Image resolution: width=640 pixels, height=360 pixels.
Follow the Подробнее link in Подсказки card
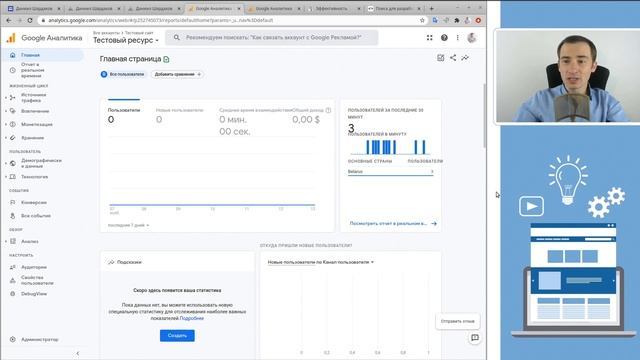(191, 318)
